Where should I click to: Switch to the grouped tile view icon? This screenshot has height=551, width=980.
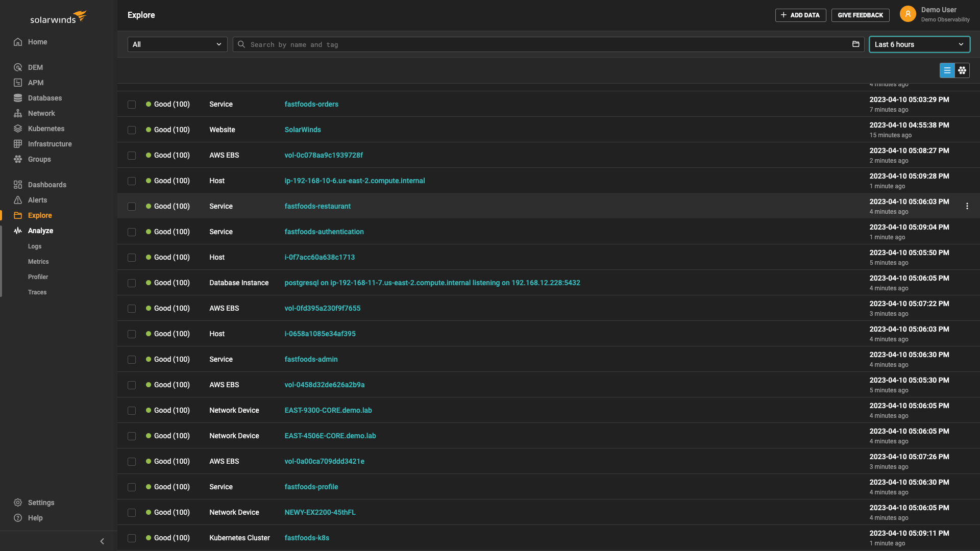(x=962, y=70)
